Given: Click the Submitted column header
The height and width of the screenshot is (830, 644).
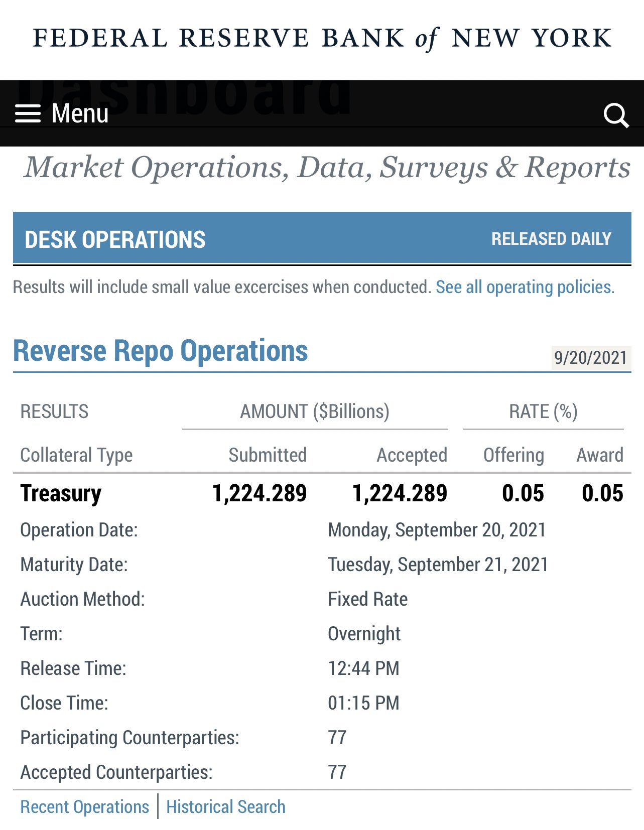Looking at the screenshot, I should [268, 455].
